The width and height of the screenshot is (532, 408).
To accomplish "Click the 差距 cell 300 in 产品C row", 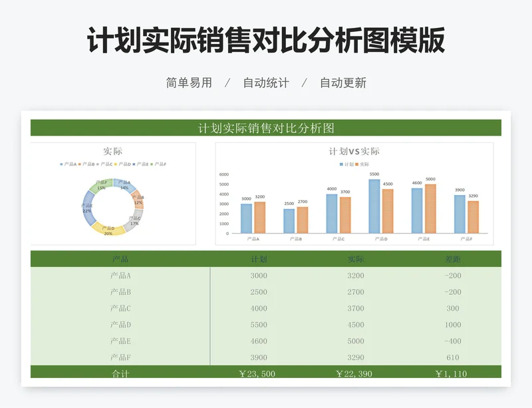I will point(453,308).
